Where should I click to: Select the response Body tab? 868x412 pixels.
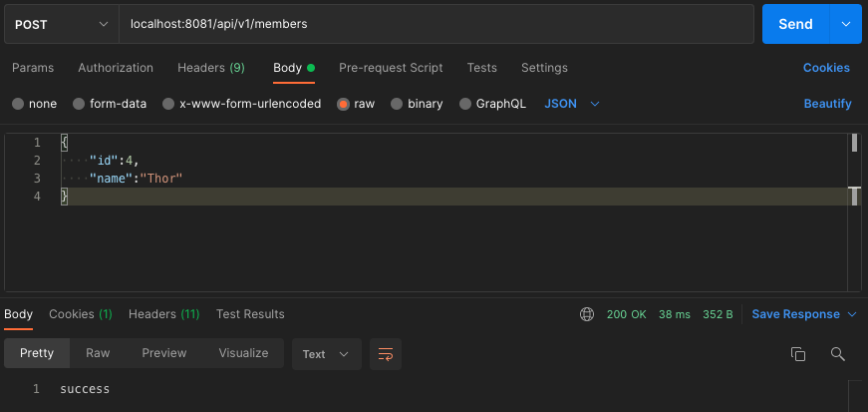18,314
